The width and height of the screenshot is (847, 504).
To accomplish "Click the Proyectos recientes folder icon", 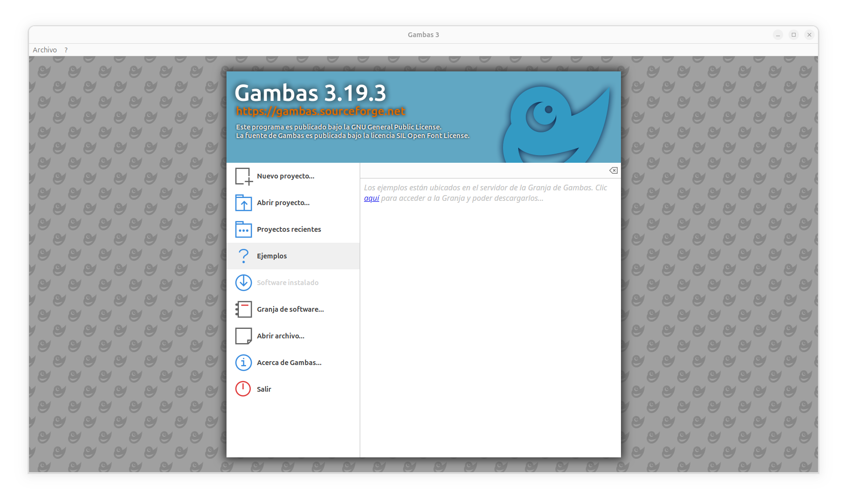I will (244, 229).
